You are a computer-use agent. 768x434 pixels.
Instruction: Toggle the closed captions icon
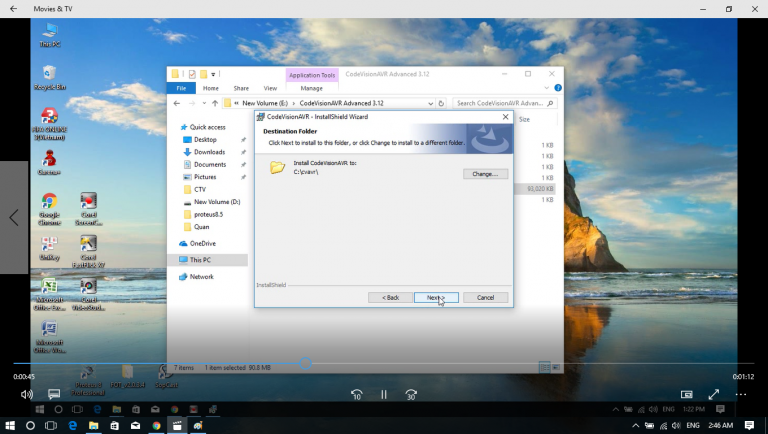54,395
